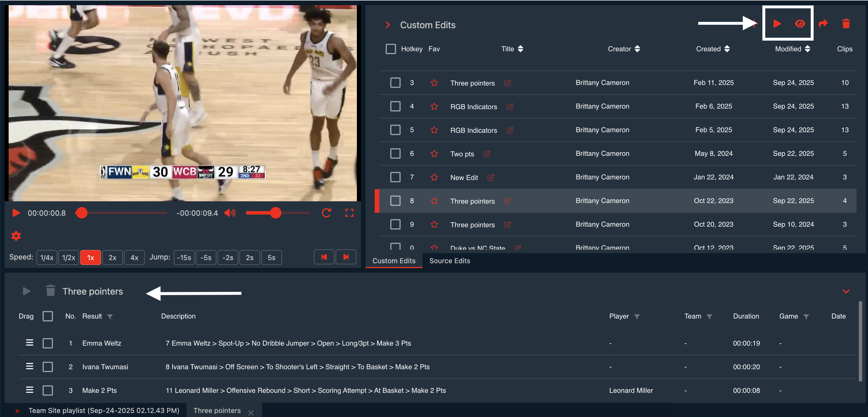This screenshot has width=868, height=417.
Task: Click the red trash icon in Custom Edits header
Action: point(846,24)
